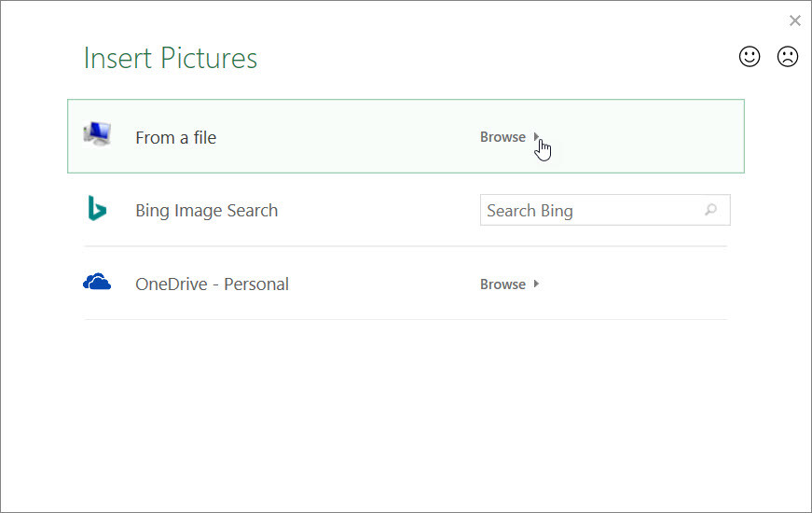Send positive feedback with the smiley face

[x=750, y=57]
